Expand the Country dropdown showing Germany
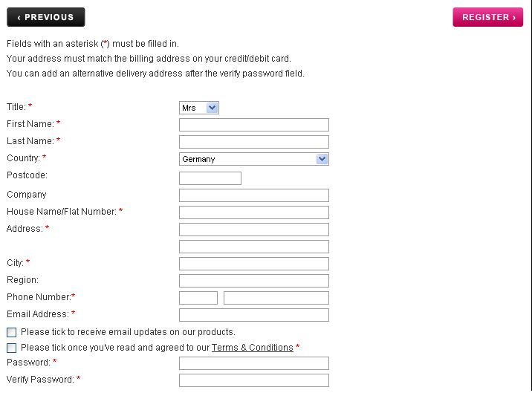 pos(253,159)
